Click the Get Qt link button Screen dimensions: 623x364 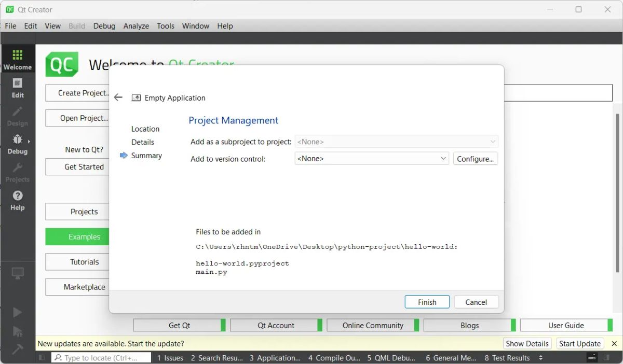(x=179, y=325)
